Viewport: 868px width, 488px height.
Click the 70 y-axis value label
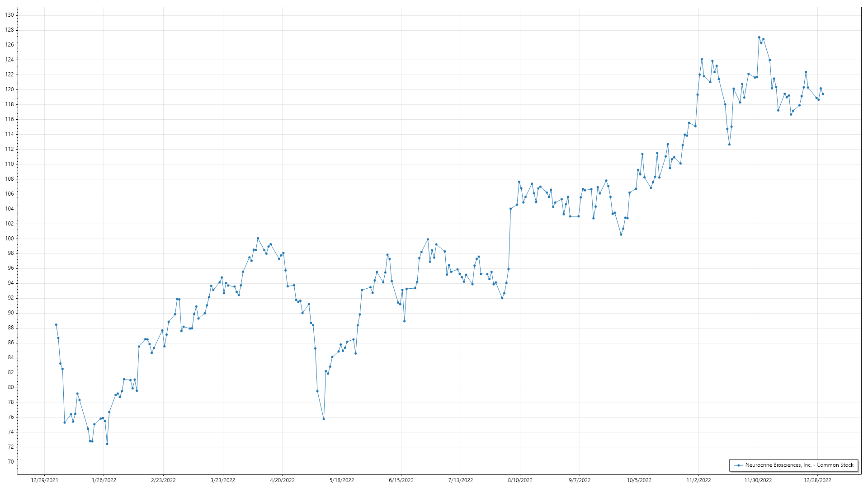pyautogui.click(x=11, y=462)
